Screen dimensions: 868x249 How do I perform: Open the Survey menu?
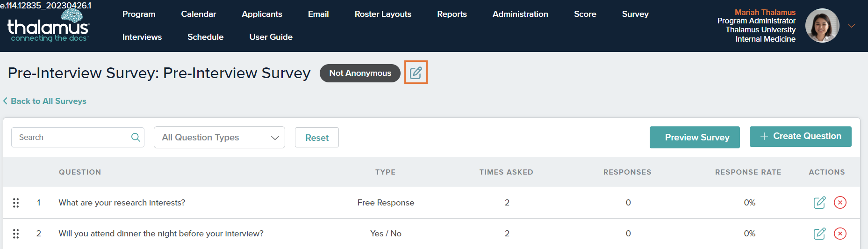pos(635,14)
